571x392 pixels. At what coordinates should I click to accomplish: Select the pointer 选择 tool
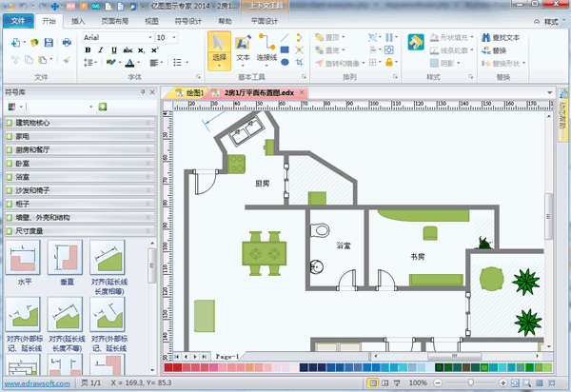pos(219,50)
